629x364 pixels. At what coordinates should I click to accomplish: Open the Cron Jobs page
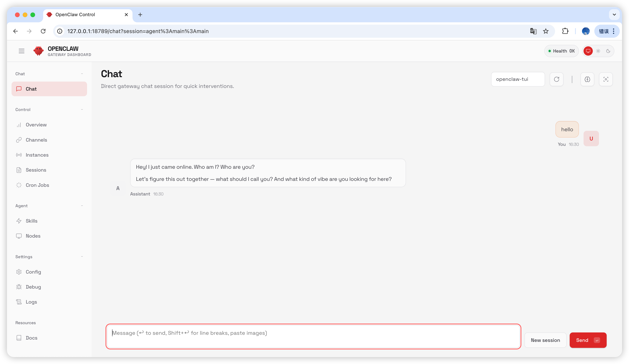37,185
